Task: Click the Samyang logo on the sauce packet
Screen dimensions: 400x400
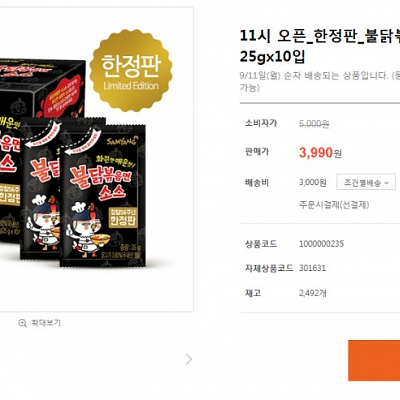Action: (x=121, y=141)
